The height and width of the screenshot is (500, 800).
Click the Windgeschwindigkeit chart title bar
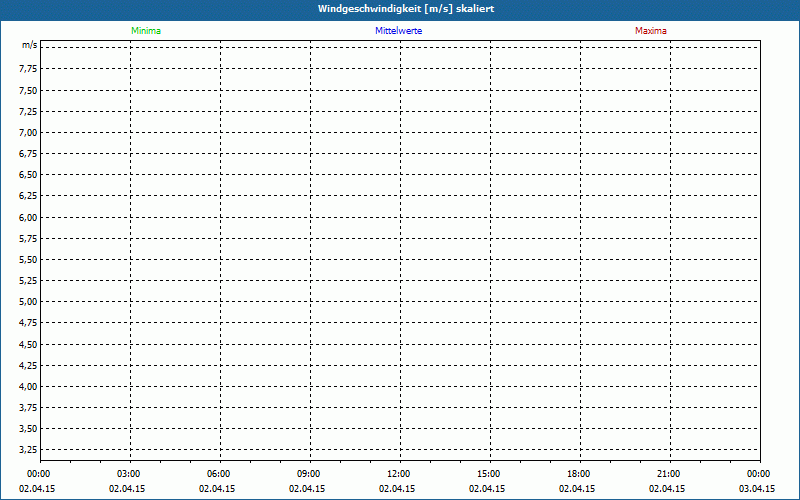coord(400,9)
